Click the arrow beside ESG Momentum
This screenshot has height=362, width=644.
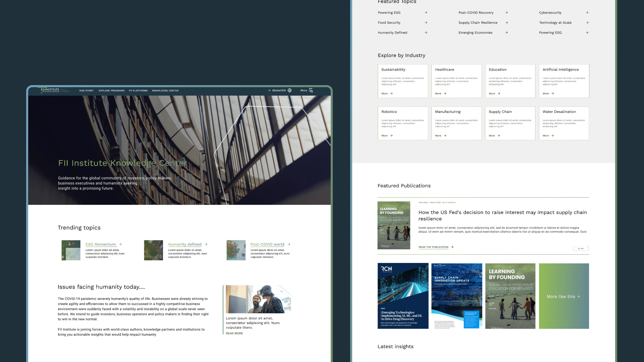pos(120,244)
